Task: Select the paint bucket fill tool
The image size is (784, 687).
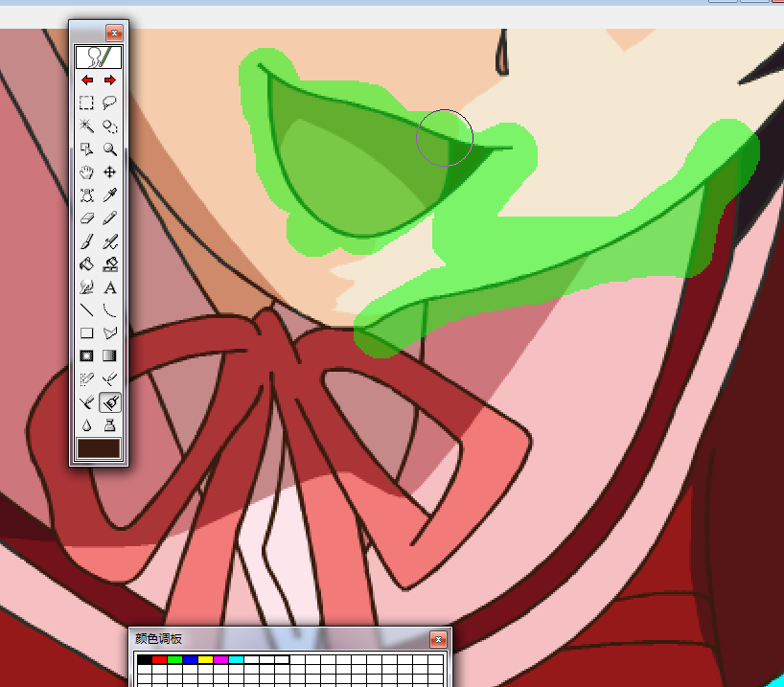Action: 86,263
